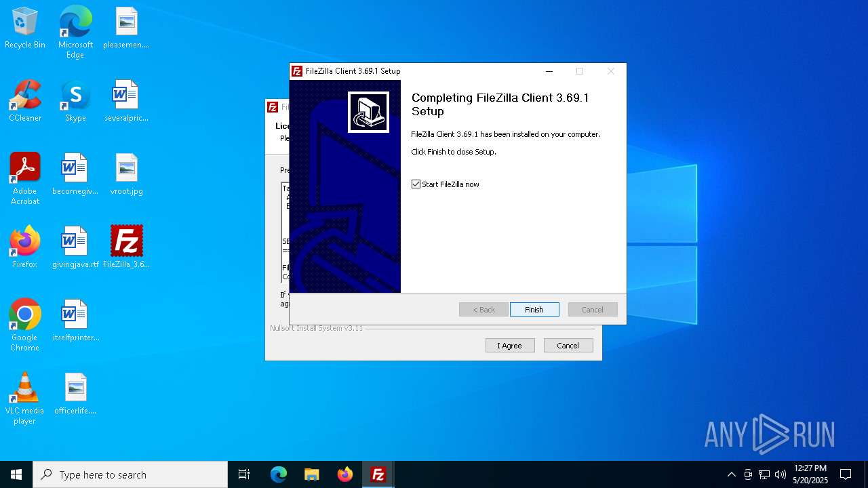Select the itselfprinter Word document
The width and height of the screenshot is (868, 488).
click(75, 321)
